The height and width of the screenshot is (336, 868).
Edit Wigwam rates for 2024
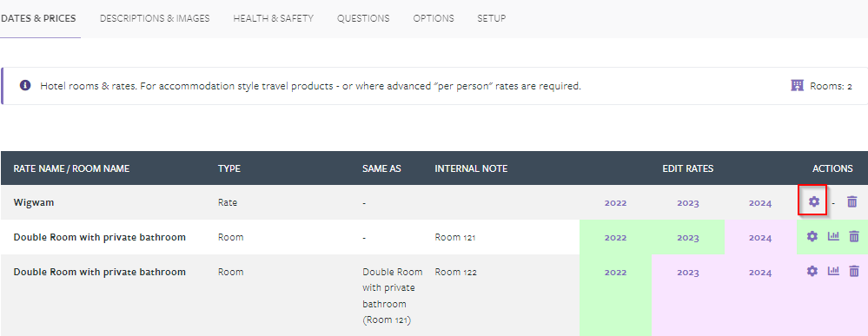(760, 203)
